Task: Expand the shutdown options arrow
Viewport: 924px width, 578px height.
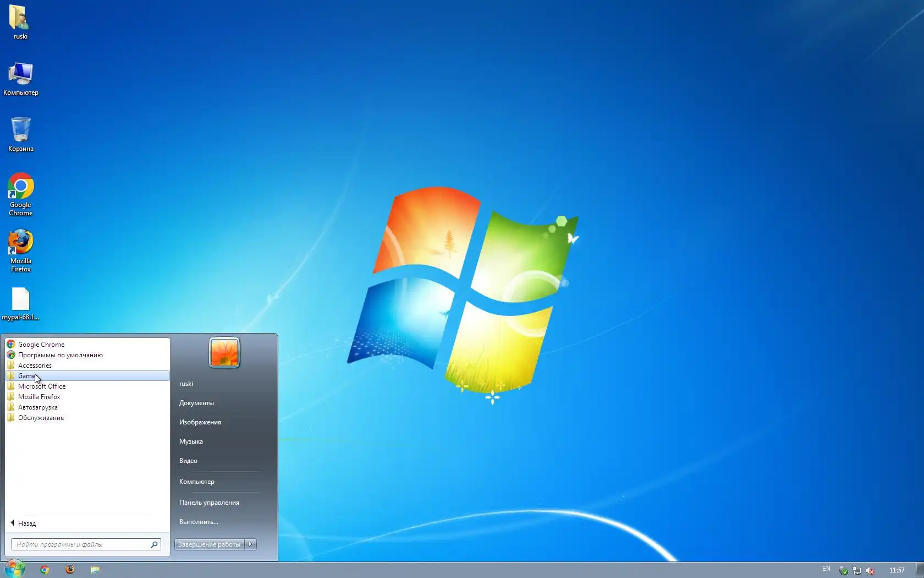Action: pos(251,544)
